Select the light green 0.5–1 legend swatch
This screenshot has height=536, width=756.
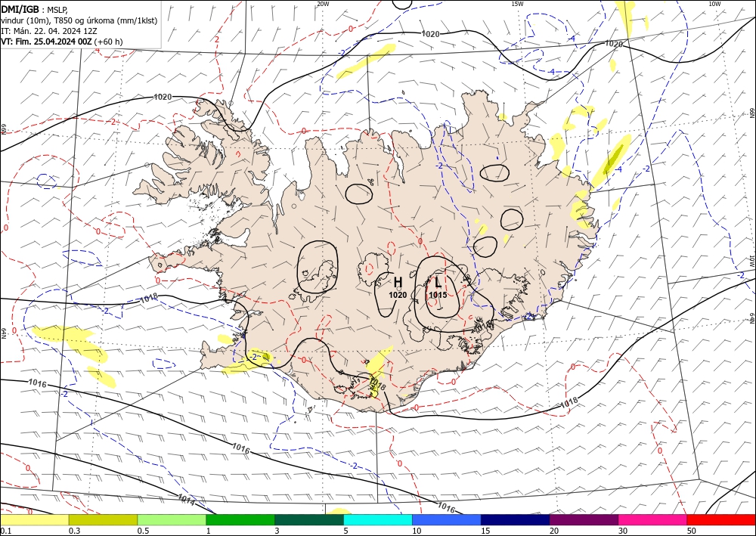click(x=172, y=519)
